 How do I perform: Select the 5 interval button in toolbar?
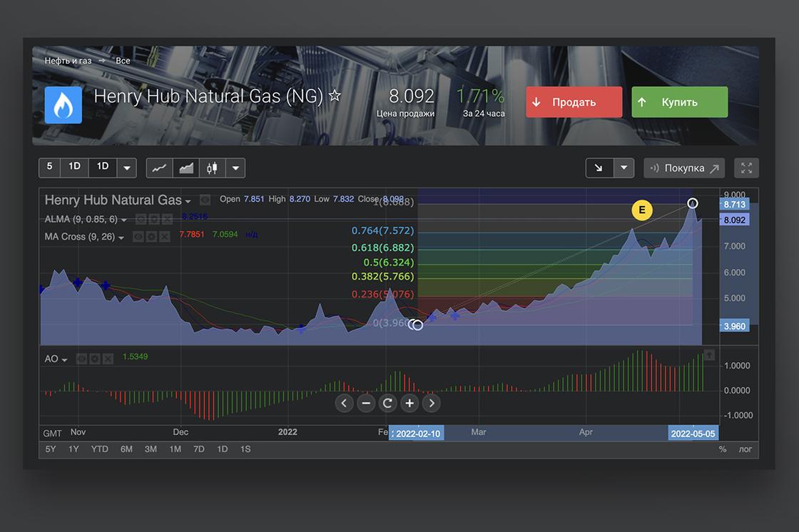pyautogui.click(x=49, y=167)
